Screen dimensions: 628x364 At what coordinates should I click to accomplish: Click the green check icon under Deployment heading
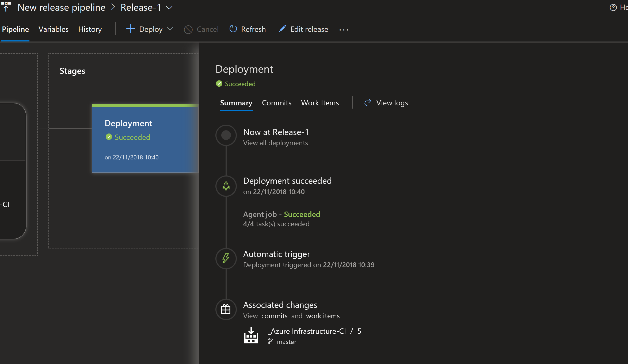click(x=219, y=84)
